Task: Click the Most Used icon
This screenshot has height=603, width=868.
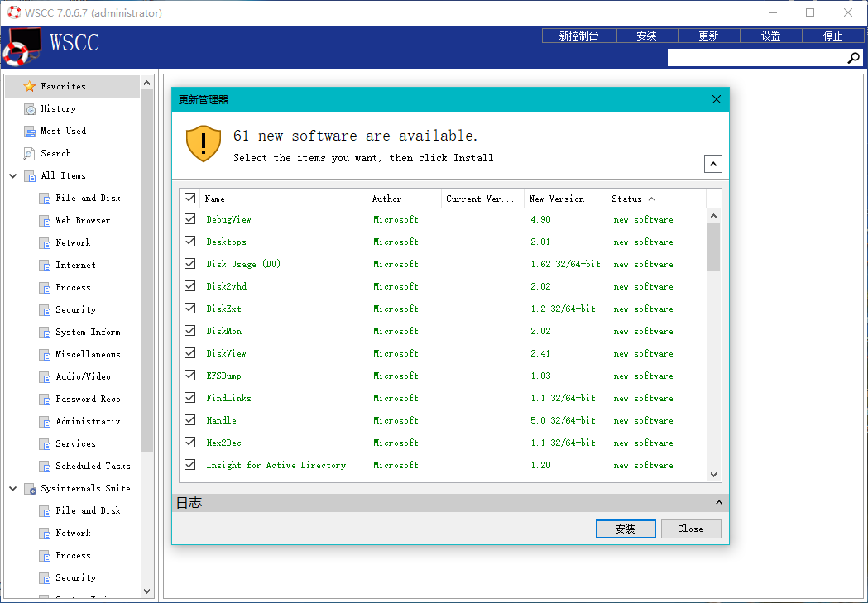Action: coord(29,132)
